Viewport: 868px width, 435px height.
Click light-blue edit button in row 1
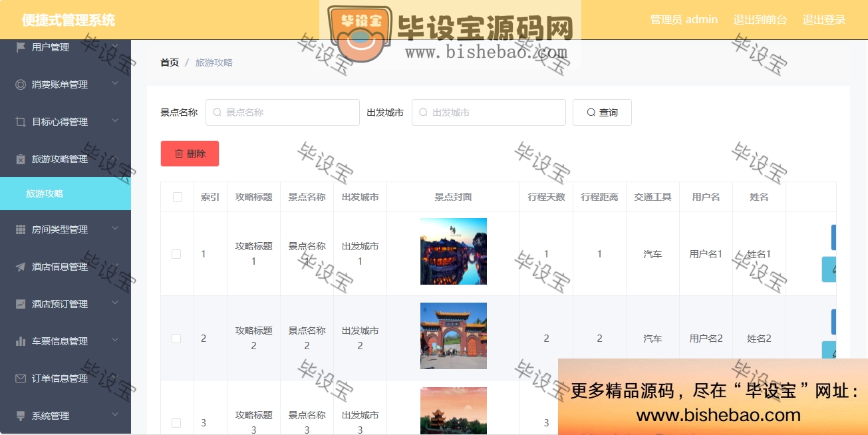pyautogui.click(x=829, y=269)
